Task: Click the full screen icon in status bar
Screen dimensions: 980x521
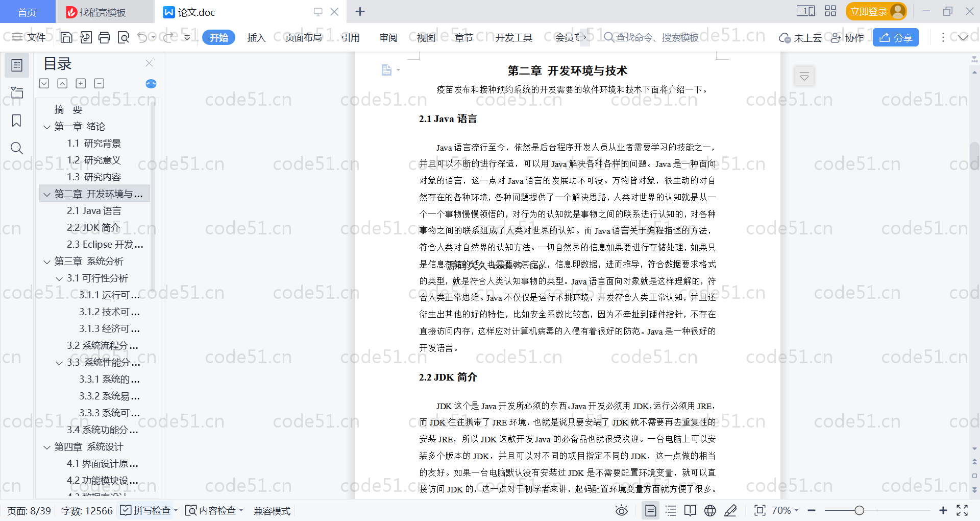Action: [962, 510]
